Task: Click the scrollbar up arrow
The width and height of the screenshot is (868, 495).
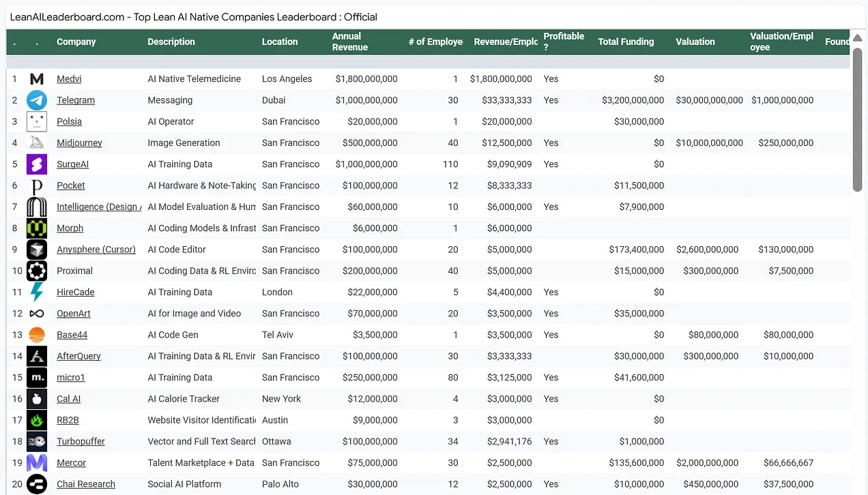Action: [x=858, y=37]
